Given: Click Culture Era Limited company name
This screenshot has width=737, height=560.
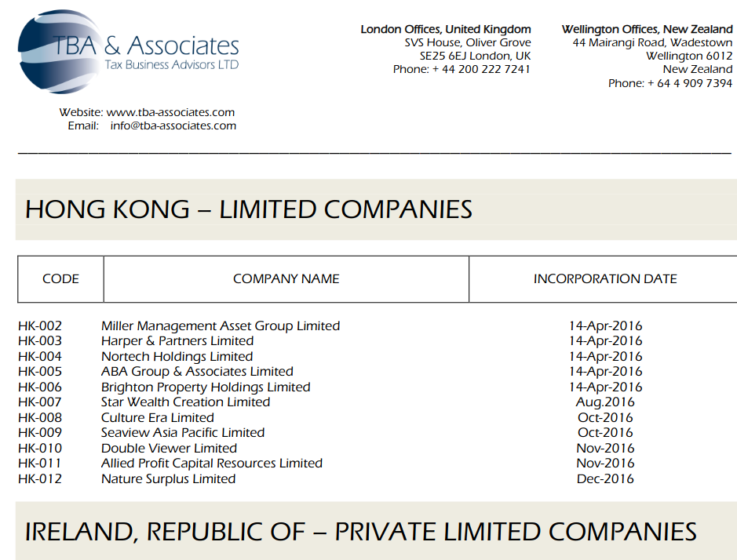Looking at the screenshot, I should pyautogui.click(x=157, y=417).
